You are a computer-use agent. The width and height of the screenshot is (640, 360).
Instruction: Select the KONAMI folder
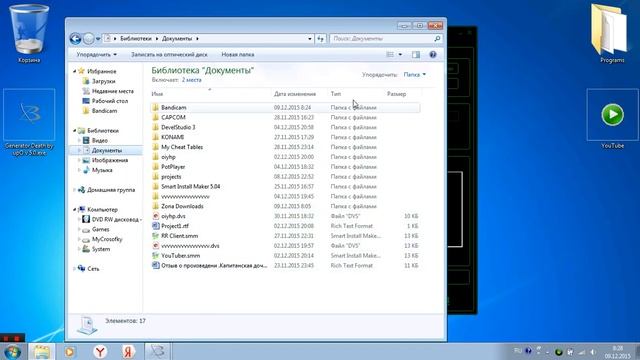[172, 137]
